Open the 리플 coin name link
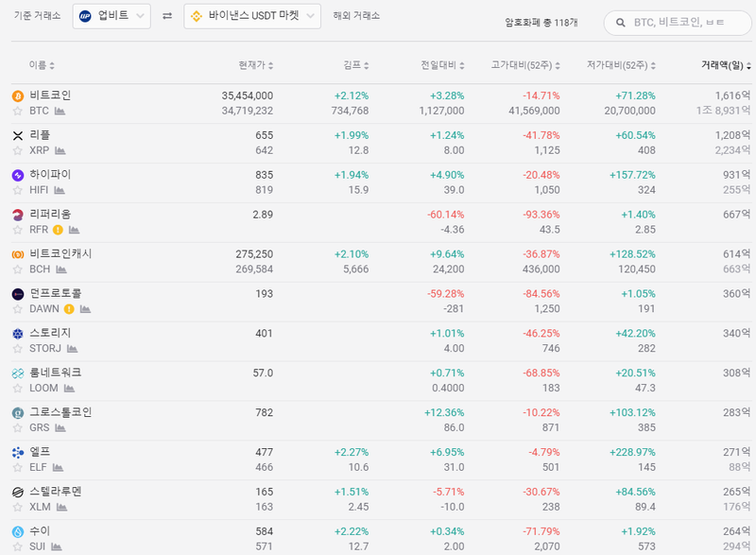This screenshot has height=555, width=756. [40, 135]
